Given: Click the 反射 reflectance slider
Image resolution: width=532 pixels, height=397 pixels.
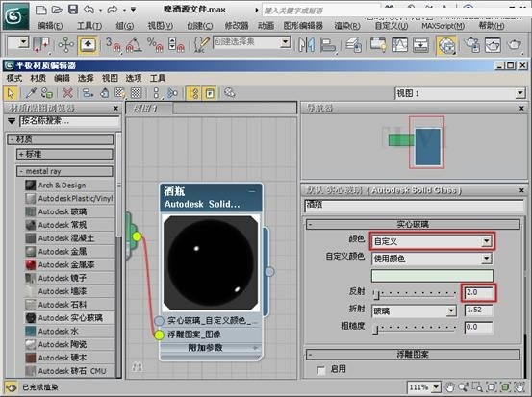Looking at the screenshot, I should (414, 293).
